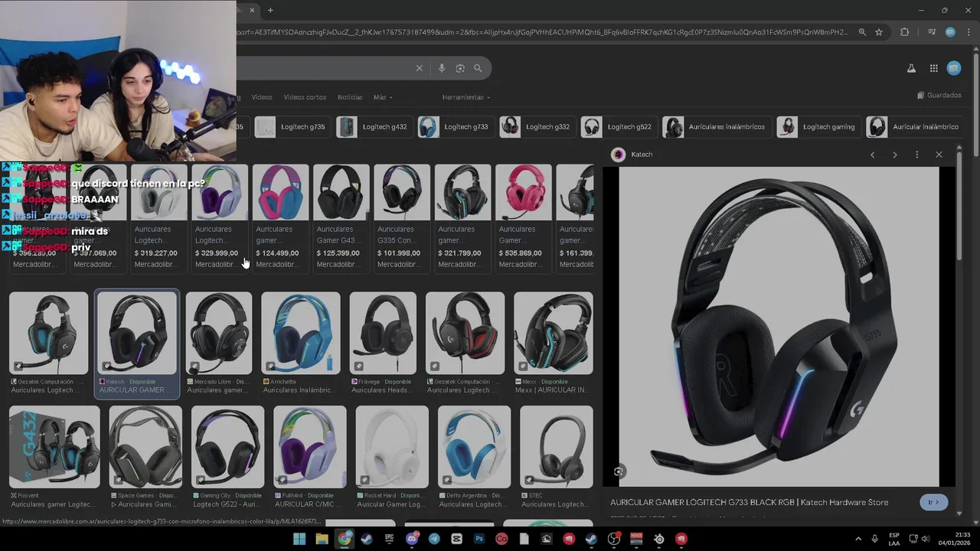Bookmark this page with the star icon
The height and width of the screenshot is (551, 980).
pyautogui.click(x=879, y=32)
